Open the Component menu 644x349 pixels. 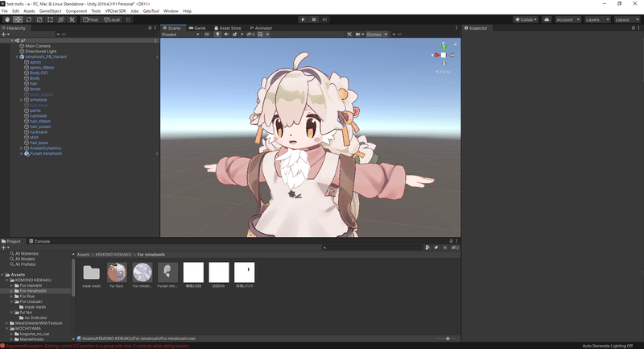tap(76, 11)
